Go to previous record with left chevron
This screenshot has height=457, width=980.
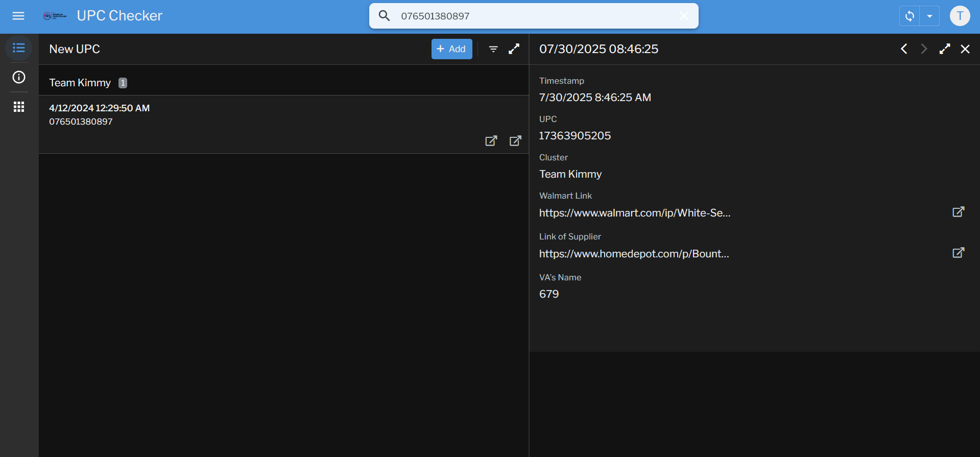[904, 49]
